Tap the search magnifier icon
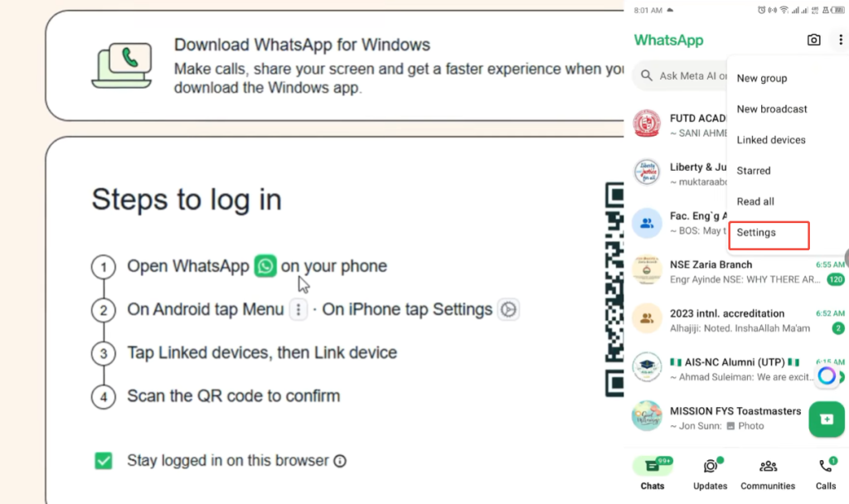Image resolution: width=849 pixels, height=504 pixels. [x=647, y=75]
